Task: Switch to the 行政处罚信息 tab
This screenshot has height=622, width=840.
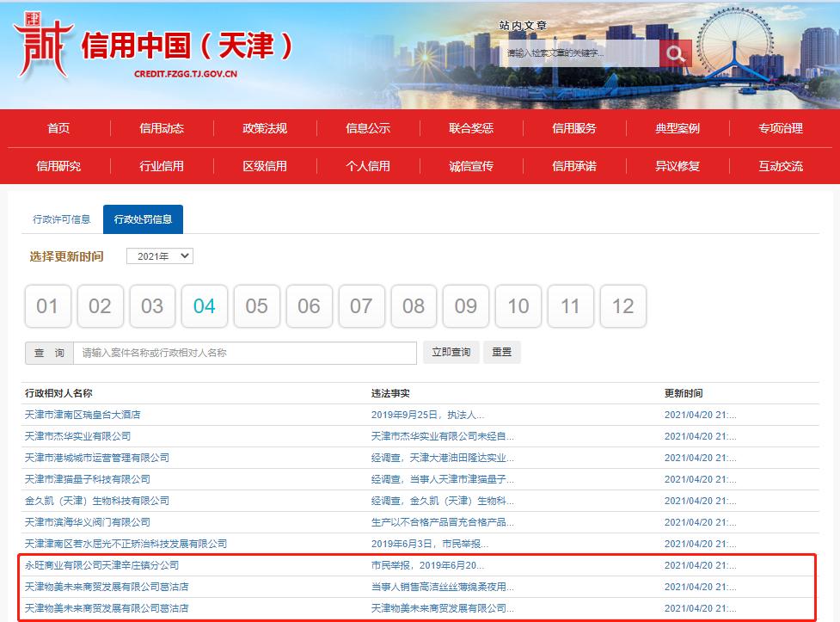Action: pos(143,219)
